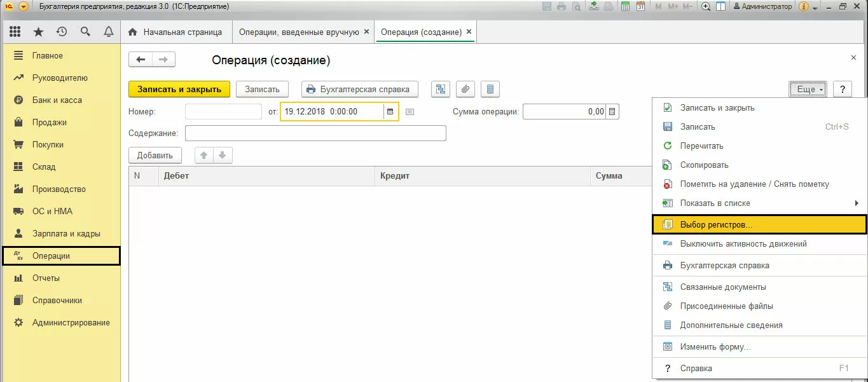The width and height of the screenshot is (868, 382).
Task: Open notifications bell icon
Action: [108, 31]
